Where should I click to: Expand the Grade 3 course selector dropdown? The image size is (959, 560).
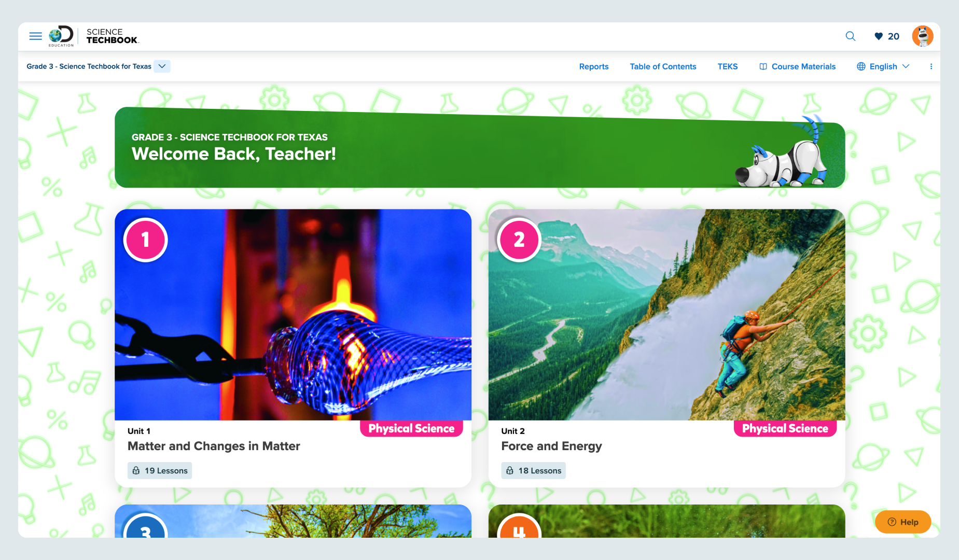pos(162,66)
